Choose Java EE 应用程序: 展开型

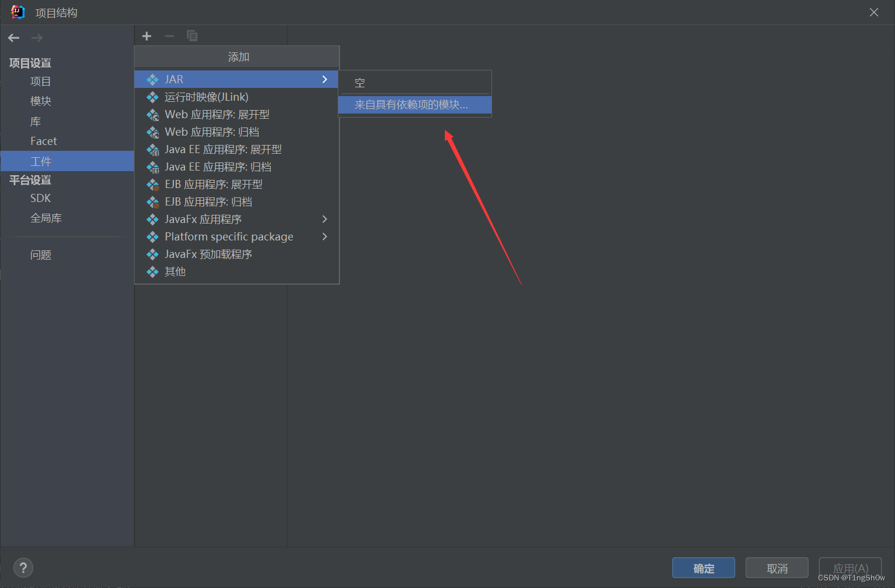point(236,149)
